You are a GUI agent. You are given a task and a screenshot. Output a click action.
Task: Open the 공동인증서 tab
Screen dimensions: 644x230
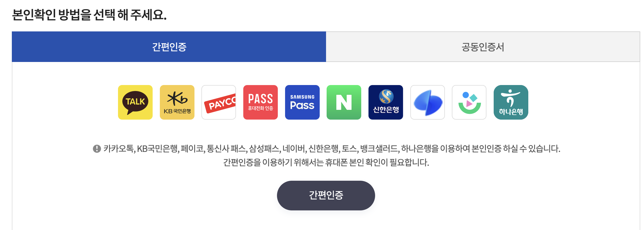point(483,47)
